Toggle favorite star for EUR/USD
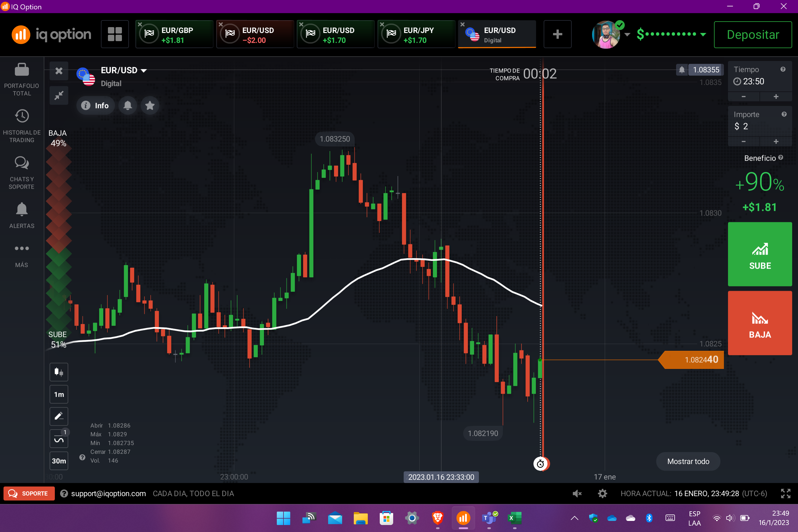The width and height of the screenshot is (798, 532). coord(150,106)
